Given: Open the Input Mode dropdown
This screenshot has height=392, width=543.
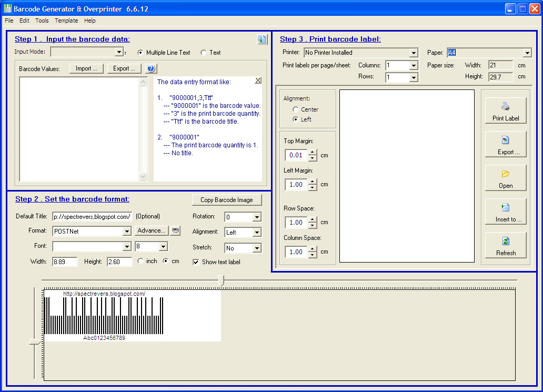Looking at the screenshot, I should click(119, 52).
